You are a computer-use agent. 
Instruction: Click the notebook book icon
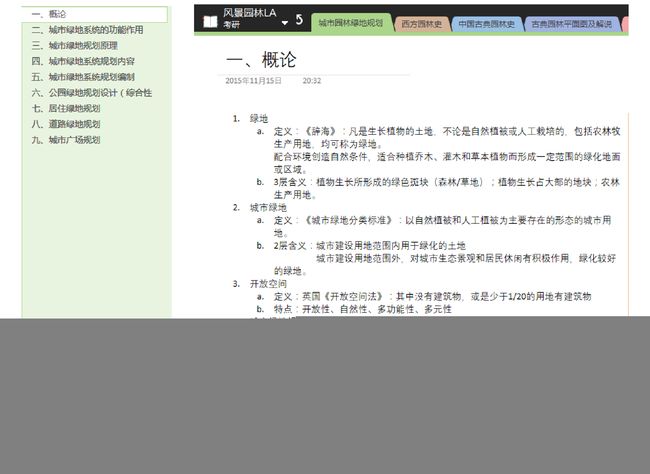tap(210, 22)
